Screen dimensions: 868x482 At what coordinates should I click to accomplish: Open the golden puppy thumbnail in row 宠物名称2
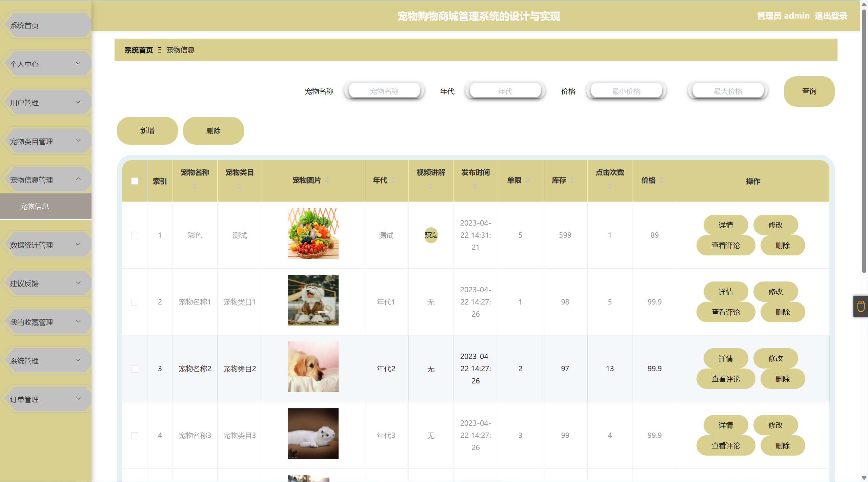(313, 367)
